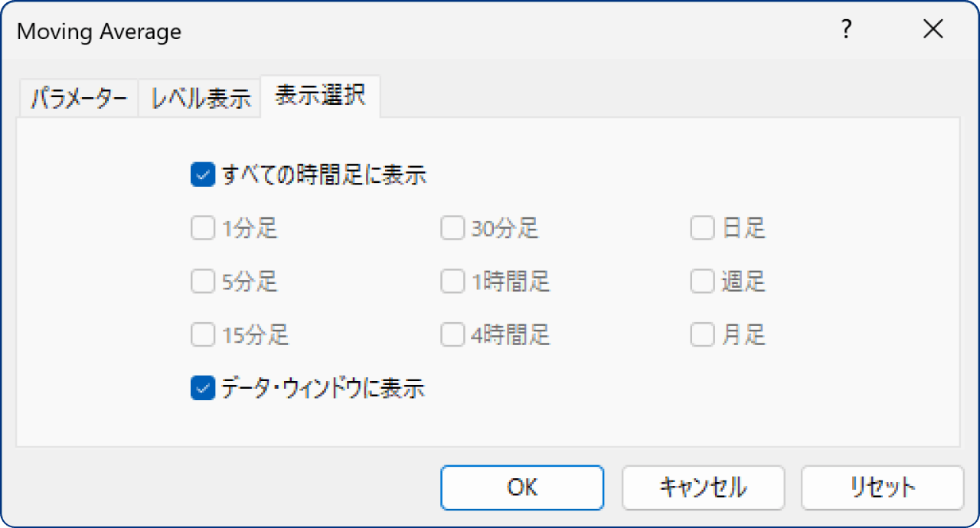Image resolution: width=980 pixels, height=528 pixels.
Task: Uncheck すべての時間足に表示 checkbox
Action: 202,174
